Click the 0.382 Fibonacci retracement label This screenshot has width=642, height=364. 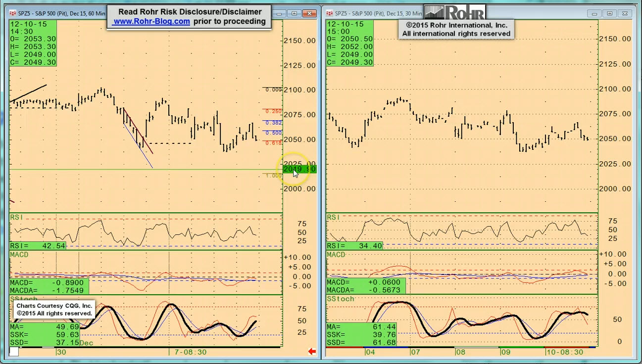[x=273, y=123]
